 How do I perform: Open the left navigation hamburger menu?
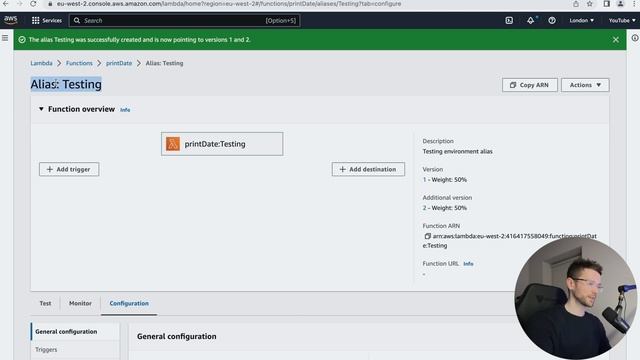5,38
